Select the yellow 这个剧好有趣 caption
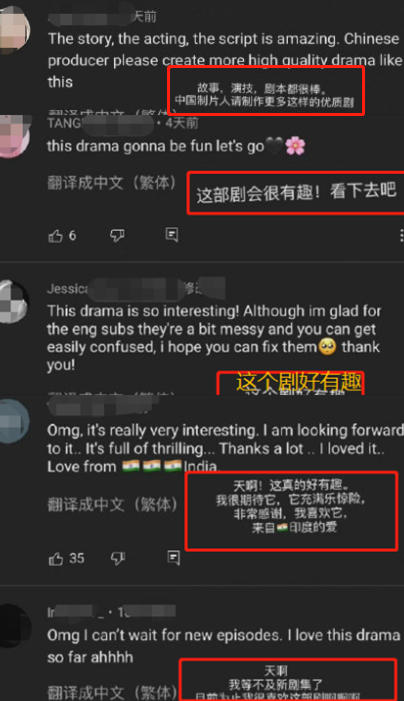This screenshot has width=404, height=701. point(298,382)
